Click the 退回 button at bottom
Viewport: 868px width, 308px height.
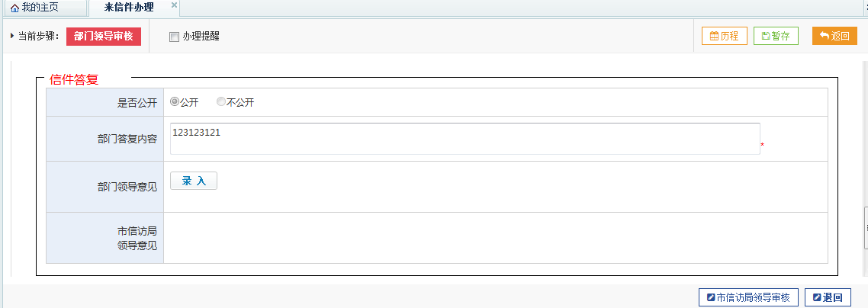click(828, 297)
